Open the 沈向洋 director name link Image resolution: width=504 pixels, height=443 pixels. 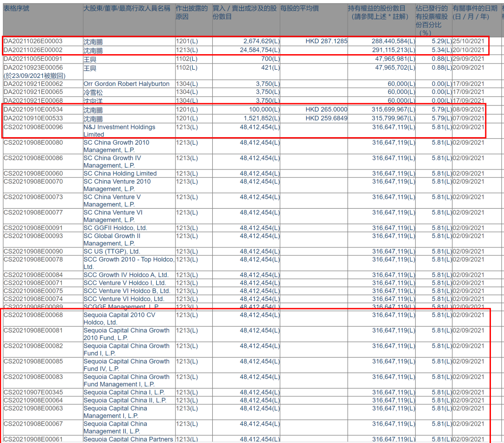(93, 101)
